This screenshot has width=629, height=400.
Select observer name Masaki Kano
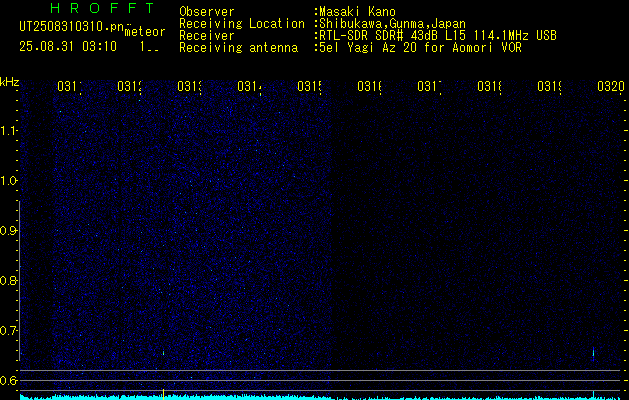[357, 12]
